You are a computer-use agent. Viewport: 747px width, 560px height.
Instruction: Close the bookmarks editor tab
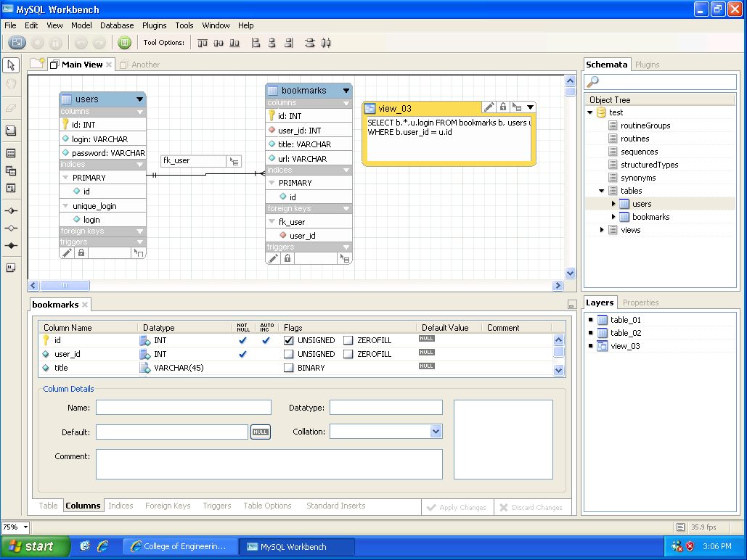85,305
